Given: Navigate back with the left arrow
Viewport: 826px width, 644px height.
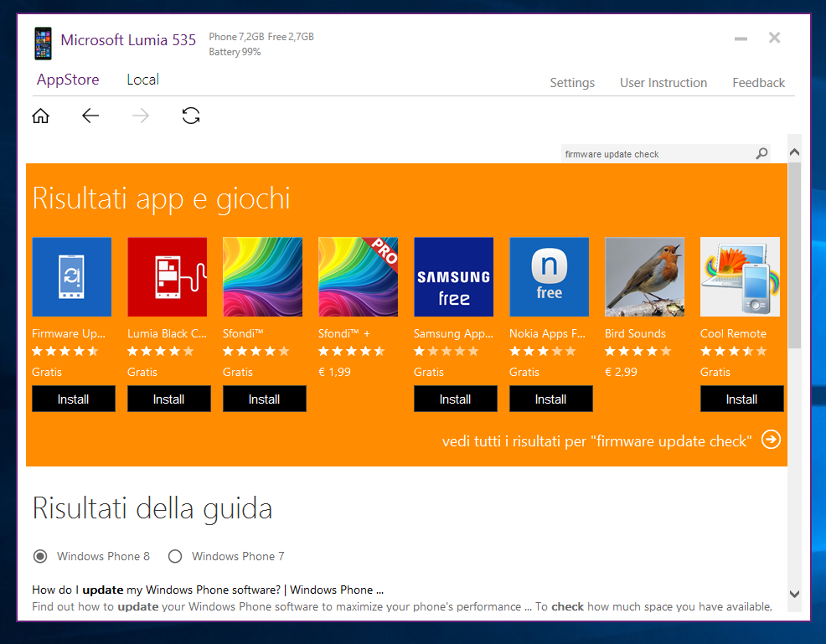Looking at the screenshot, I should (90, 116).
